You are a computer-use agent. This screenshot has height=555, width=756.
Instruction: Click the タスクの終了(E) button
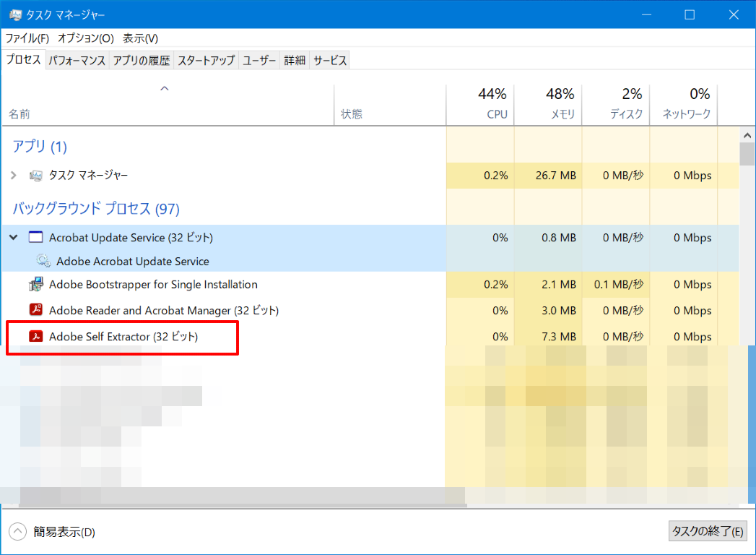click(708, 531)
